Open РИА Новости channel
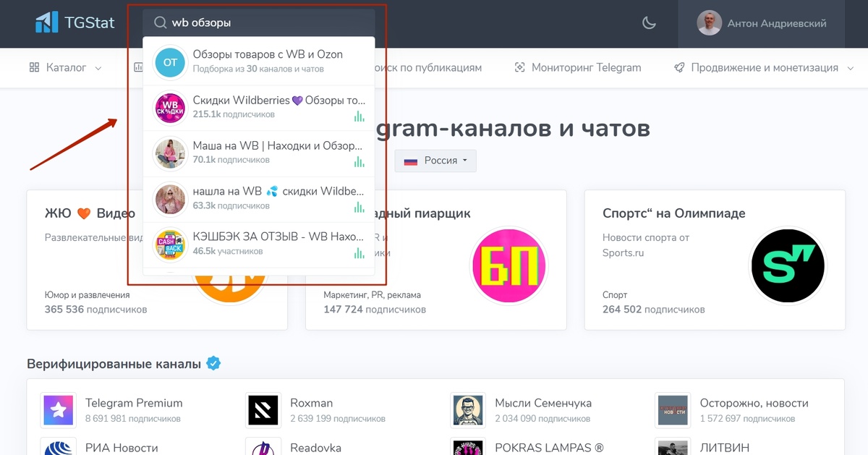This screenshot has height=455, width=868. (x=122, y=448)
